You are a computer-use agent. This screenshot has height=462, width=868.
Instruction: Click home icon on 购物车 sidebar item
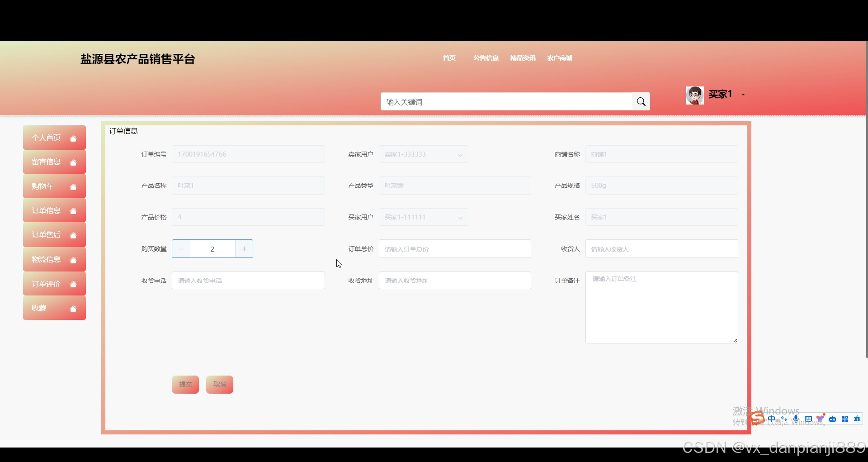[x=73, y=187]
